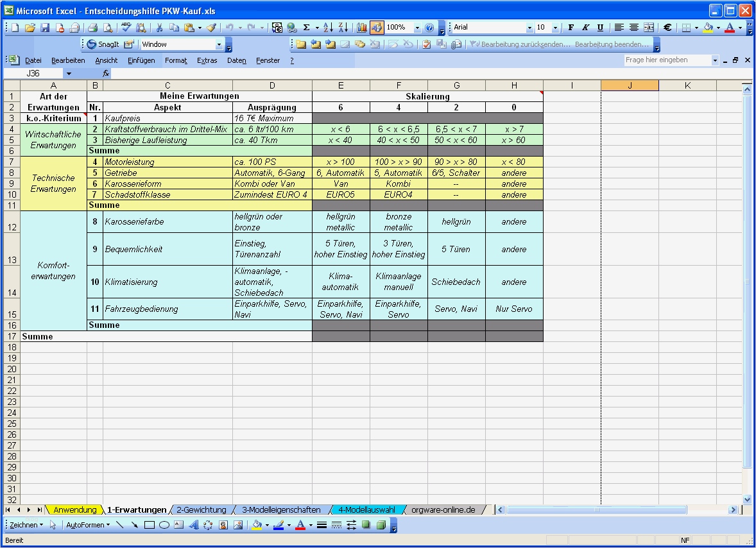The image size is (756, 548).
Task: Switch to the 2-Gewichtung sheet tab
Action: tap(201, 510)
